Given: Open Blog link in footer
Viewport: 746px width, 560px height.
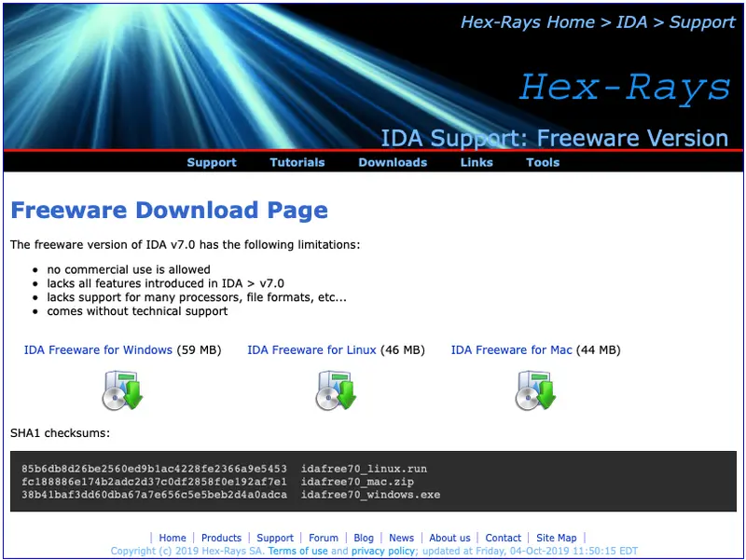Looking at the screenshot, I should [x=364, y=538].
